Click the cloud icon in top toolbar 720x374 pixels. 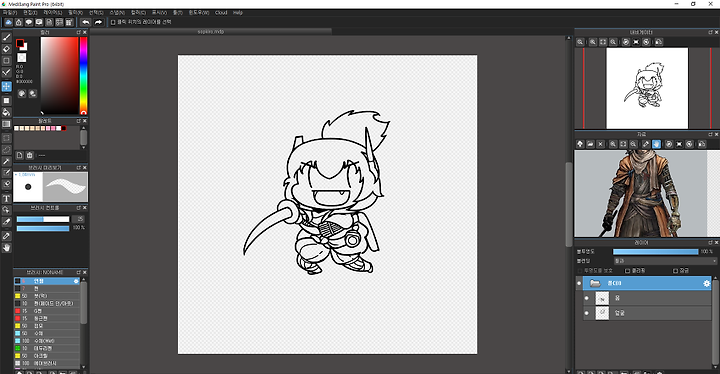coord(8,22)
